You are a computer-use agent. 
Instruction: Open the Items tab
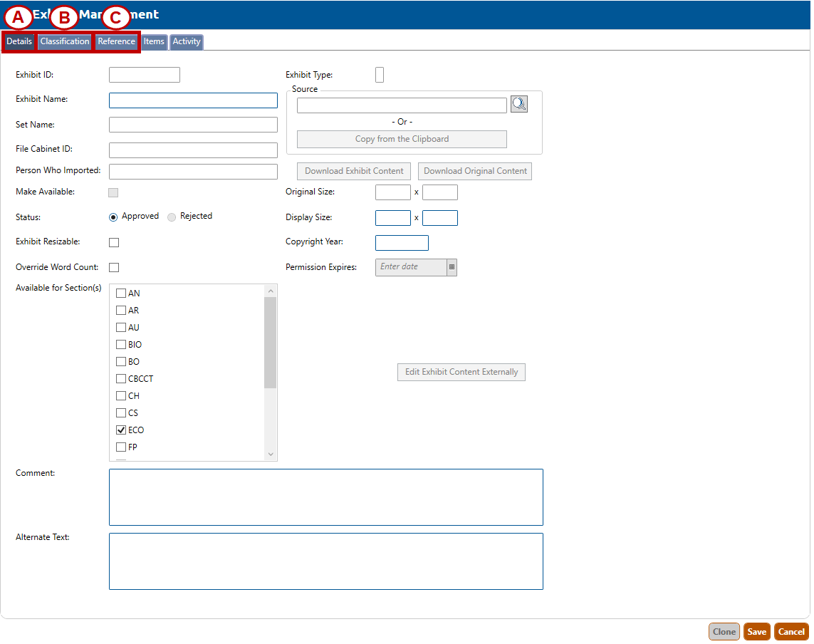coord(154,42)
